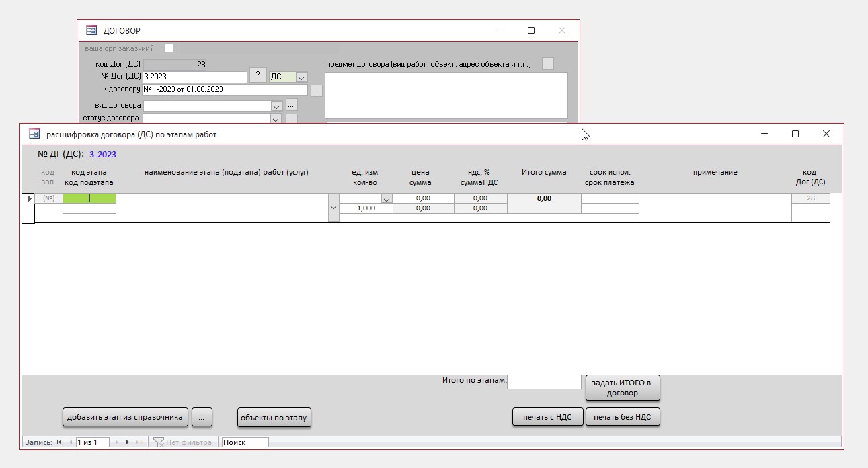Viewport: 868px width, 468px height.
Task: Click the 'Нет фильтра' filter indicator
Action: [182, 442]
